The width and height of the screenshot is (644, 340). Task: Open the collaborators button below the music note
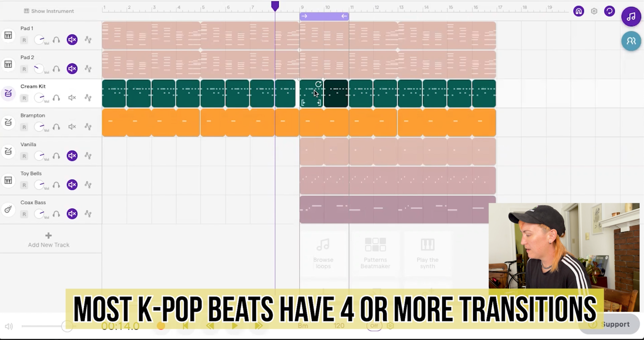coord(631,41)
